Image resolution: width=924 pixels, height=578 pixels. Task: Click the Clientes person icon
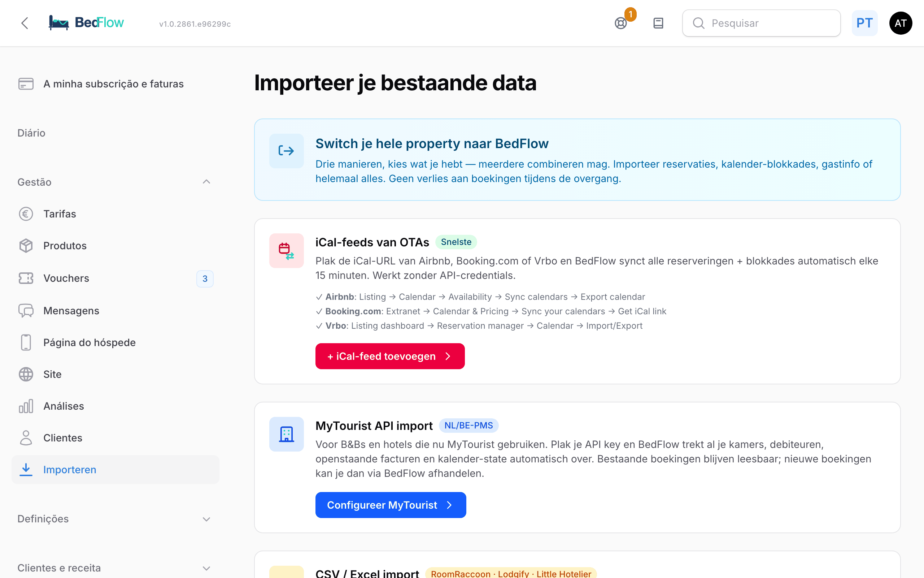point(26,438)
